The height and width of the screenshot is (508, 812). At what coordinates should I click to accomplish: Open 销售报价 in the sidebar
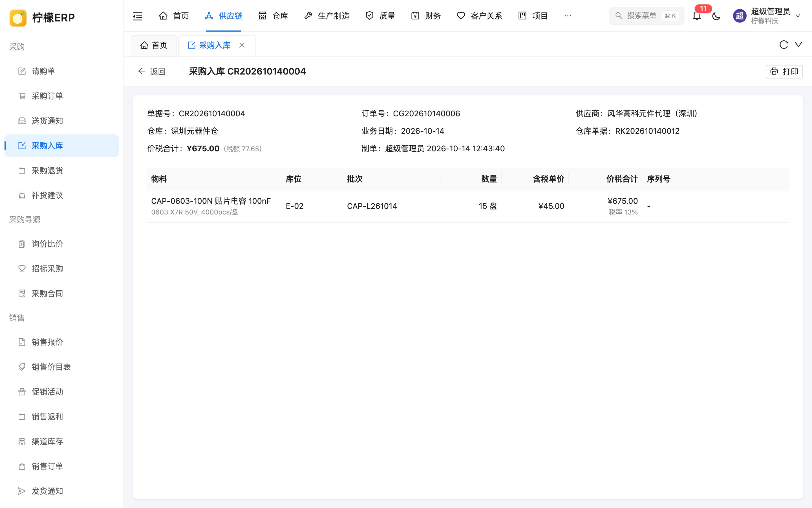(x=62, y=342)
